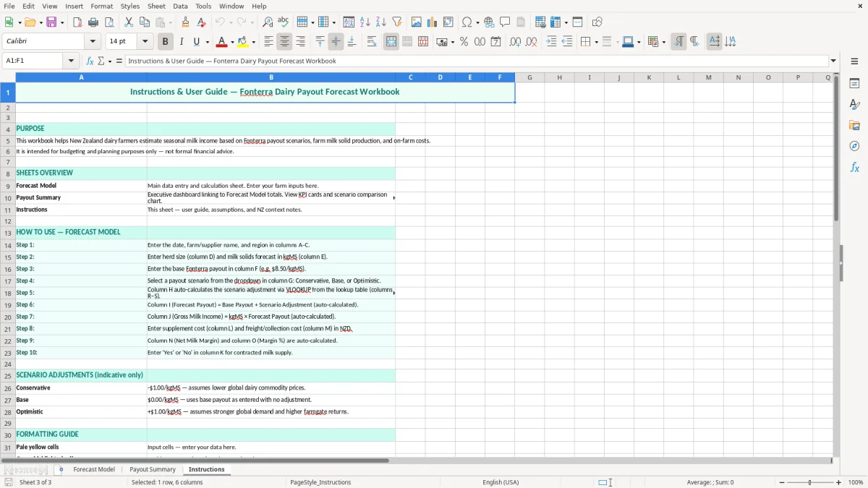This screenshot has height=488, width=868.
Task: Open the Paste options dropdown
Action: 170,22
